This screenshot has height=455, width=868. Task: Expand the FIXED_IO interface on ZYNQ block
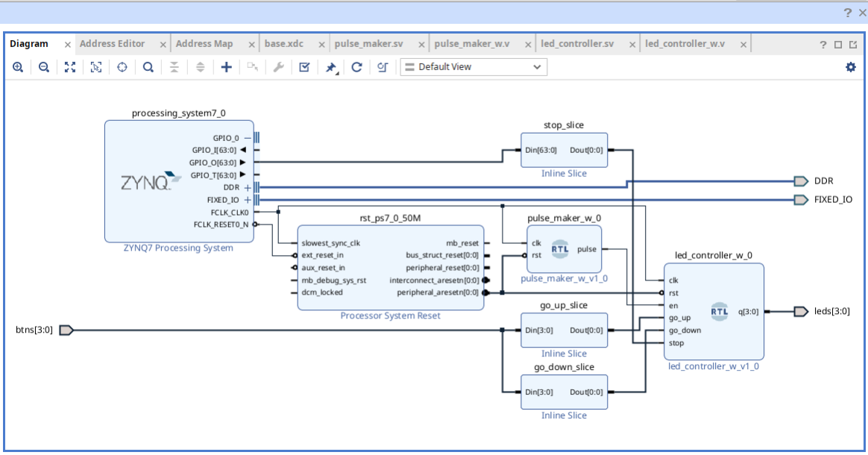pyautogui.click(x=248, y=200)
